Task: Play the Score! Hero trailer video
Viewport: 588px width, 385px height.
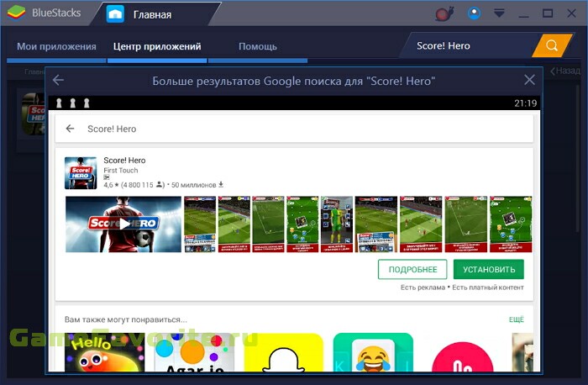Action: pyautogui.click(x=123, y=224)
